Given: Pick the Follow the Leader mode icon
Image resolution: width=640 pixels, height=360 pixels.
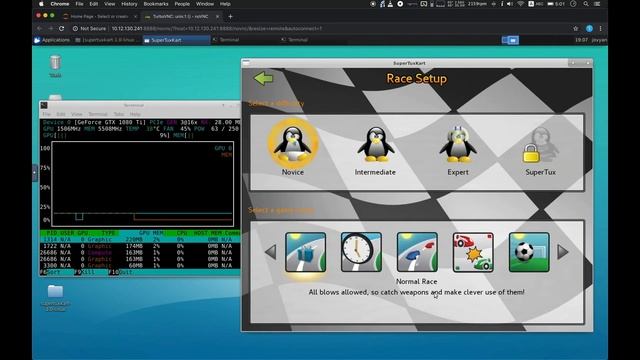Looking at the screenshot, I should pos(417,252).
